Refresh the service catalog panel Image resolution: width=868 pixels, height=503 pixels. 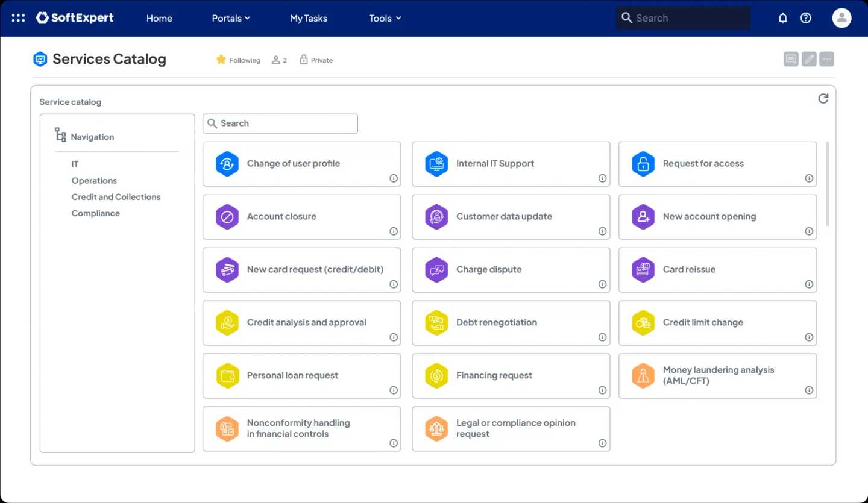coord(823,99)
